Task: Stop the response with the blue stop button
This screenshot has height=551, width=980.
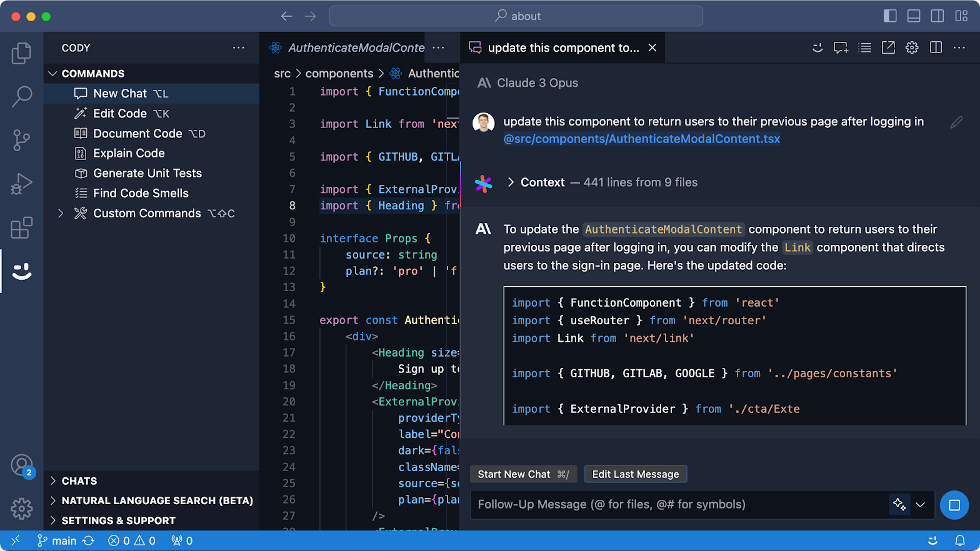Action: (x=954, y=505)
